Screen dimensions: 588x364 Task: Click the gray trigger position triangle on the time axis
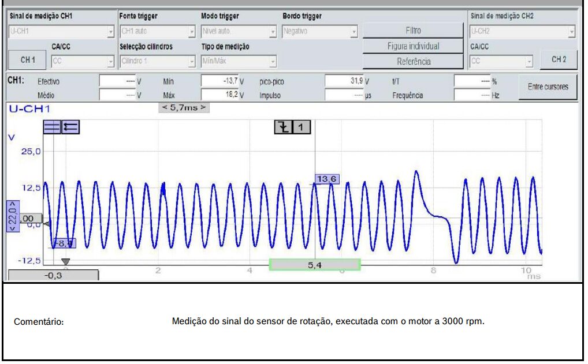pos(65,262)
